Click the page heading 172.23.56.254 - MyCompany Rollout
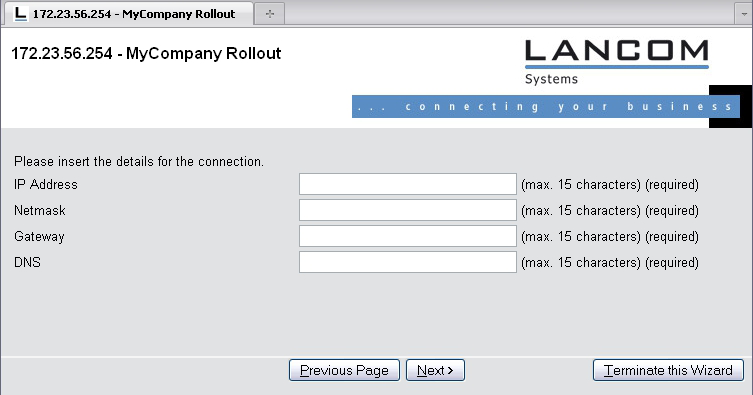The height and width of the screenshot is (395, 753). (146, 53)
